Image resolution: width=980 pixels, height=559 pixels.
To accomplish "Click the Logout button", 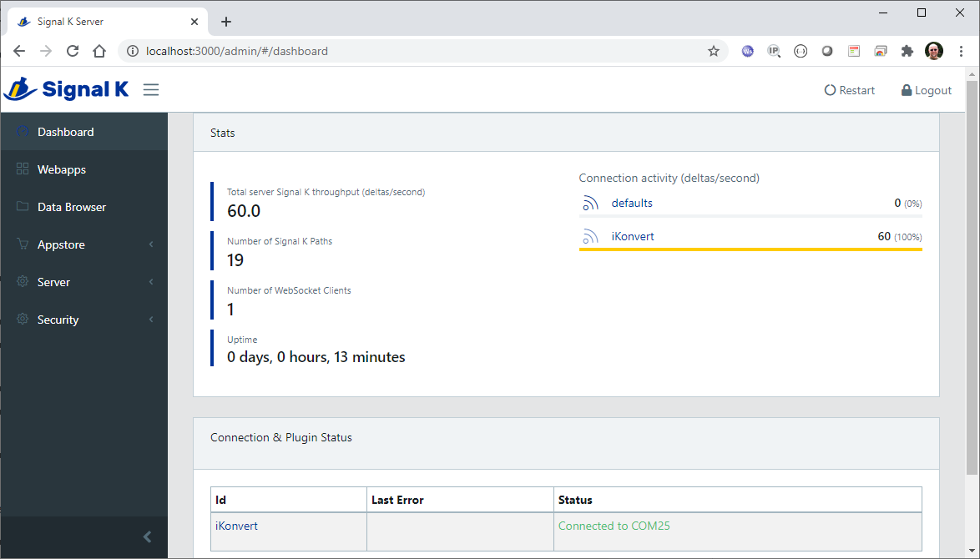I will pos(926,90).
